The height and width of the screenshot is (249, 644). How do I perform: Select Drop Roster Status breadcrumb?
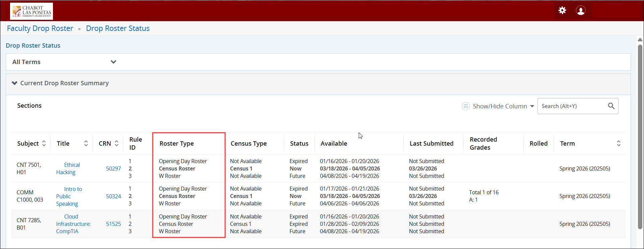tap(118, 29)
